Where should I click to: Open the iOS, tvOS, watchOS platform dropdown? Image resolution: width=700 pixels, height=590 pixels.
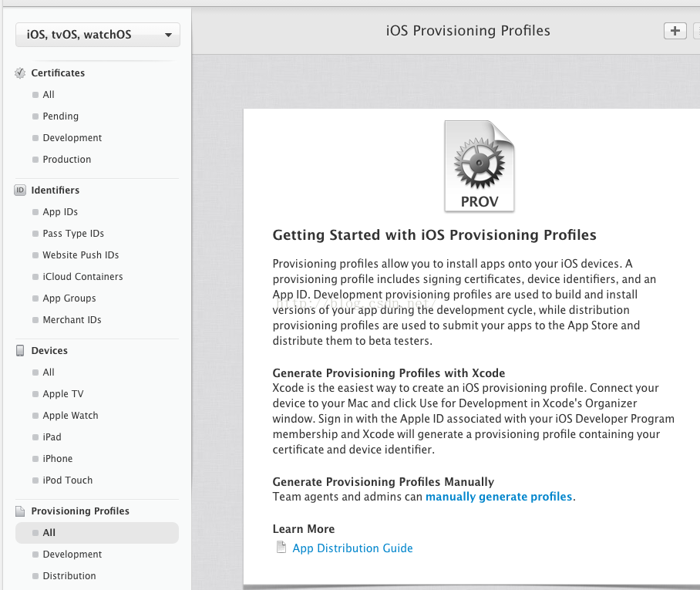(x=98, y=35)
